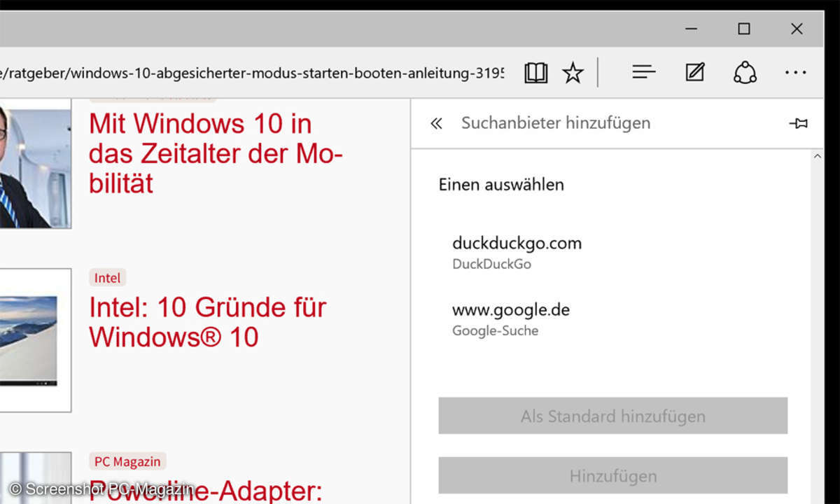Open article Mit Windows 10 in das Zeitalter
Viewport: 840px width, 504px height.
coord(216,154)
